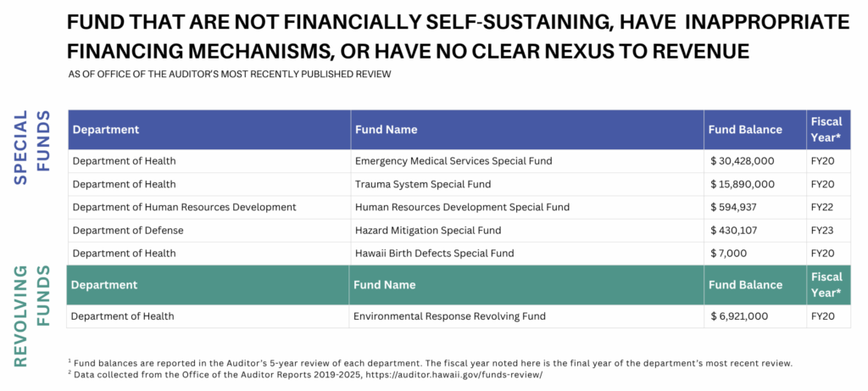Click the Special Funds 'Fund Balance' column header
Image resolution: width=868 pixels, height=391 pixels.
(745, 130)
